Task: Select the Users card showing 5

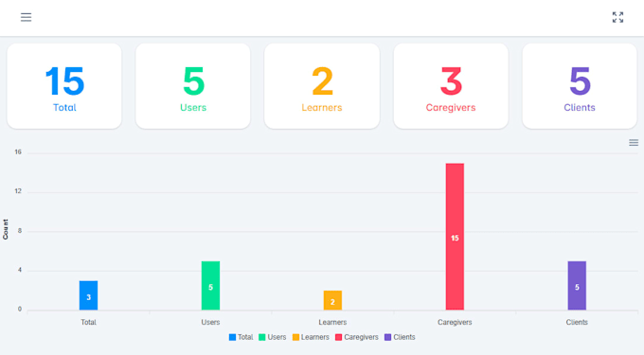Action: 193,86
